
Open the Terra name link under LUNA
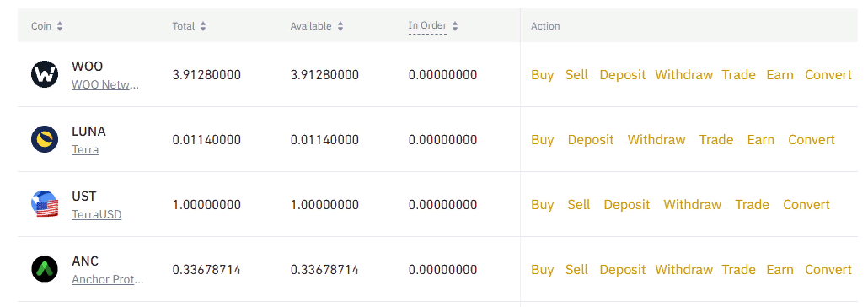pos(85,150)
